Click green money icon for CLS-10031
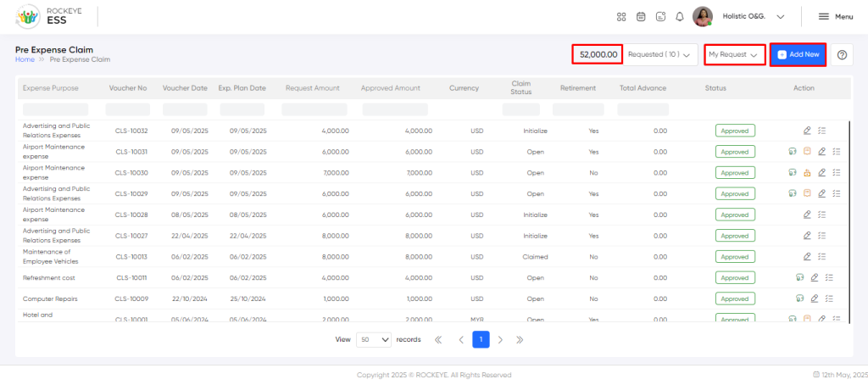 point(792,152)
